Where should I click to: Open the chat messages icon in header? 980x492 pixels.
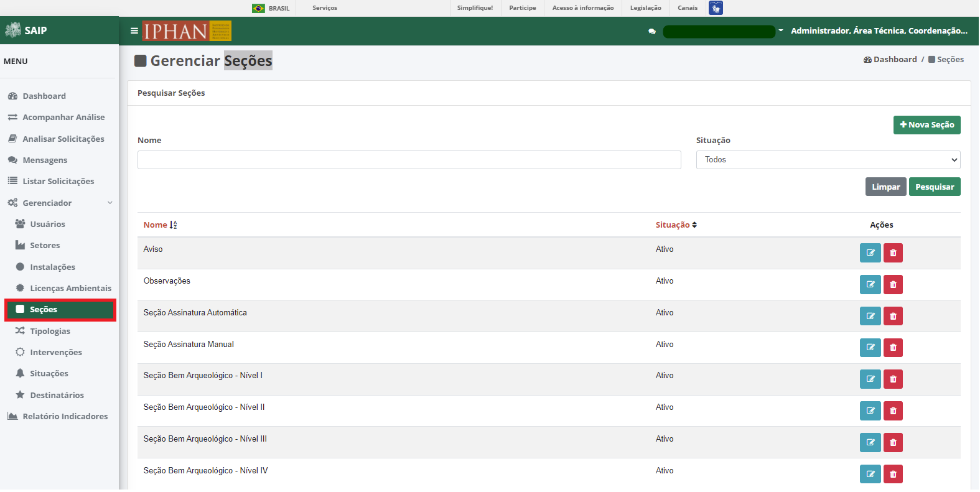pos(652,31)
